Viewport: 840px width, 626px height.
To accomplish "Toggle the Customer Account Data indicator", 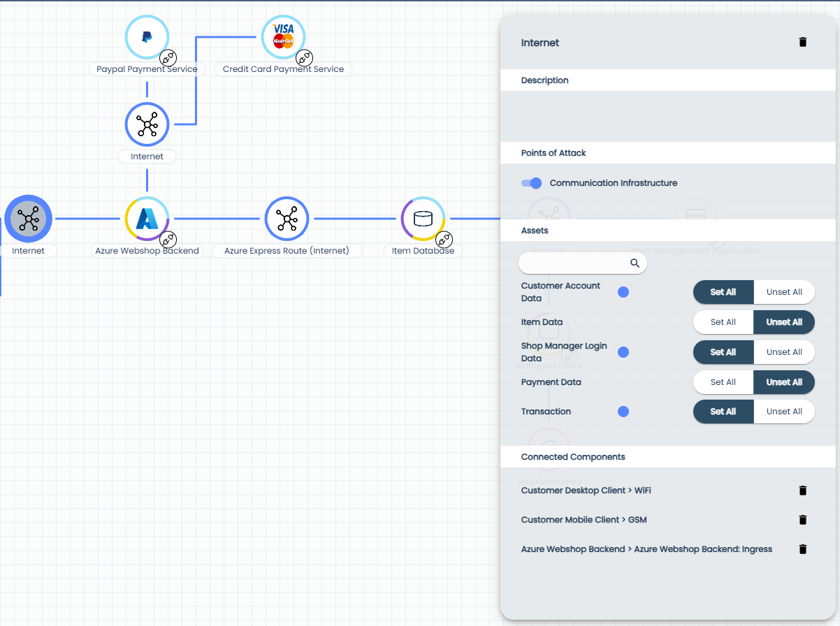I will click(x=623, y=292).
